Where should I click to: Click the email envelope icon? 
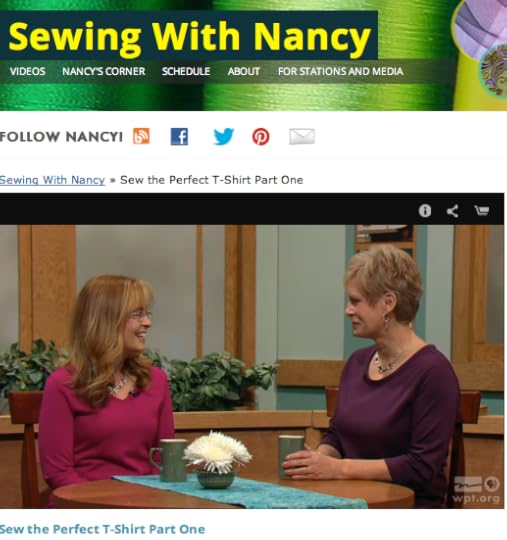pyautogui.click(x=302, y=136)
